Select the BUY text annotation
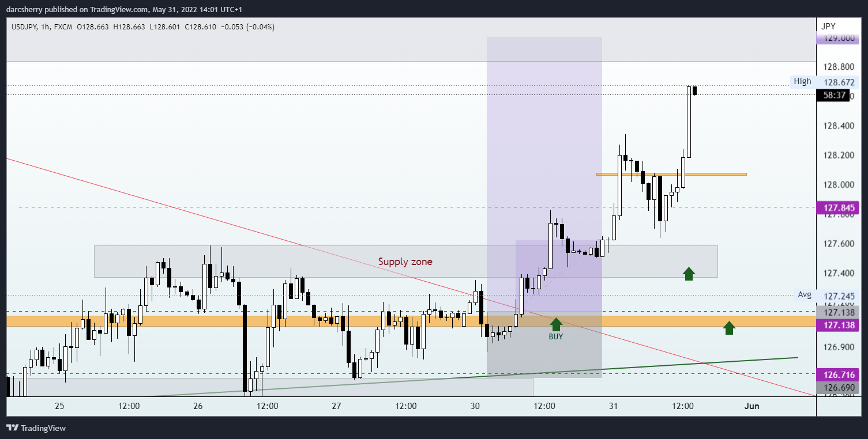 tap(555, 336)
